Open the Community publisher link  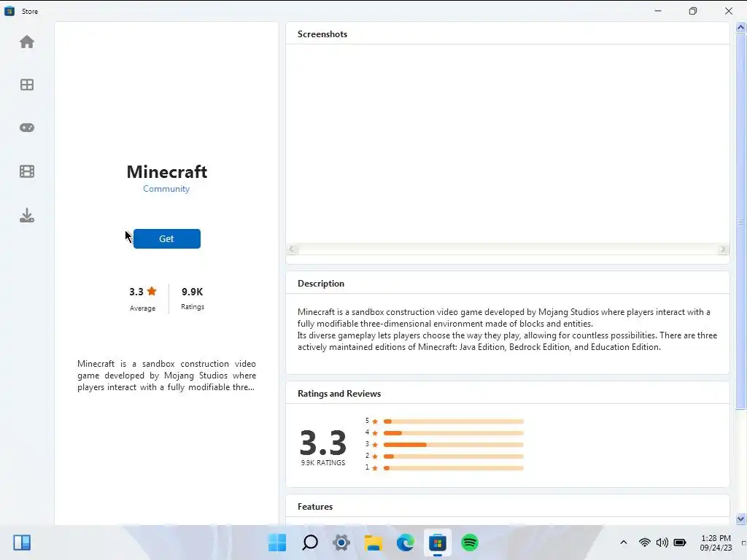[x=166, y=189]
